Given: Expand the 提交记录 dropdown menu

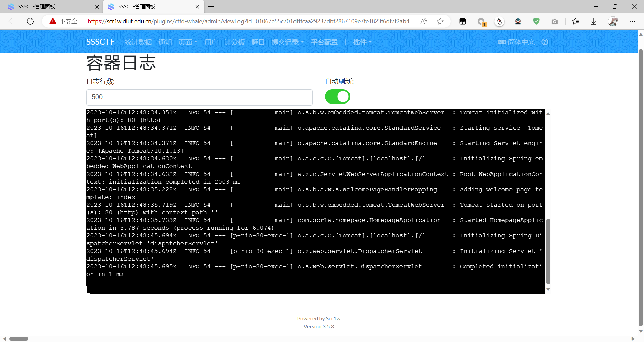Looking at the screenshot, I should [287, 42].
